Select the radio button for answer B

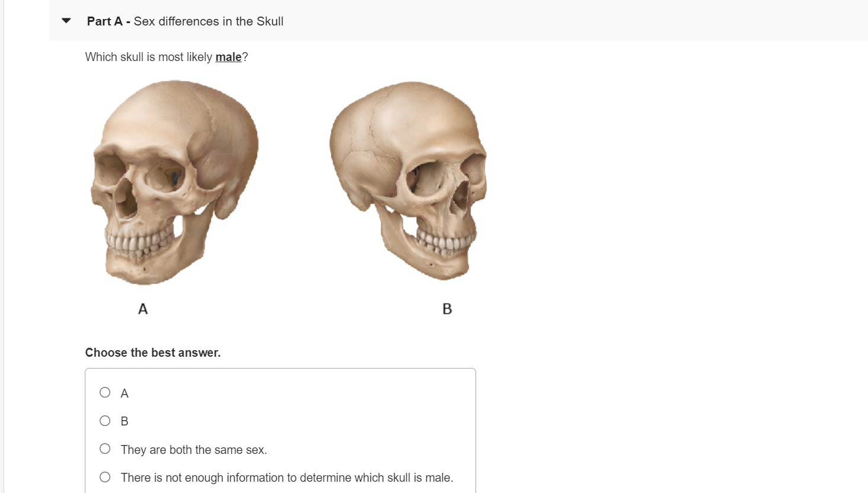(105, 421)
